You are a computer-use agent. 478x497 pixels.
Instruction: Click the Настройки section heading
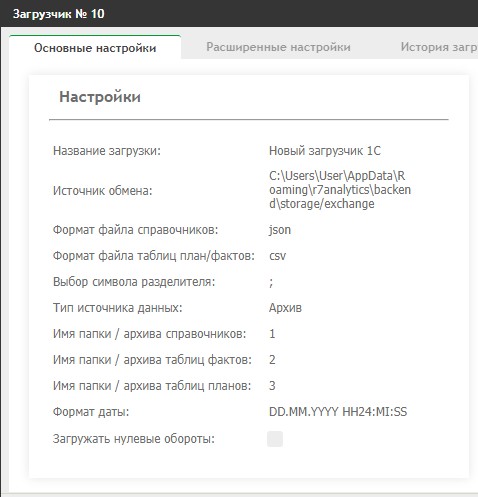coord(100,97)
